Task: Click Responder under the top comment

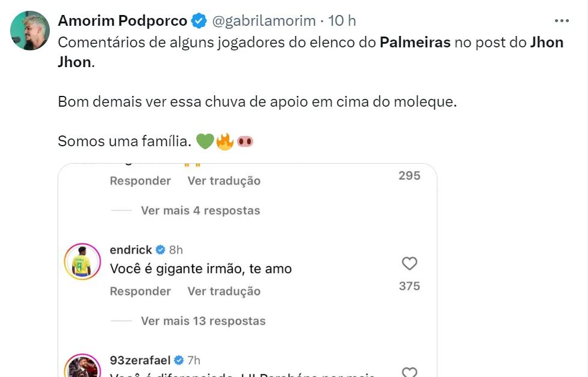Action: click(140, 181)
